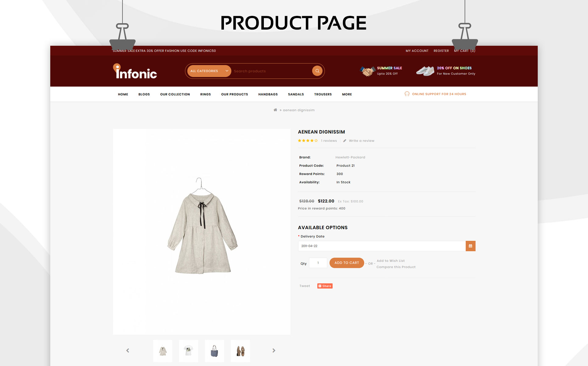Click the star rating

308,141
